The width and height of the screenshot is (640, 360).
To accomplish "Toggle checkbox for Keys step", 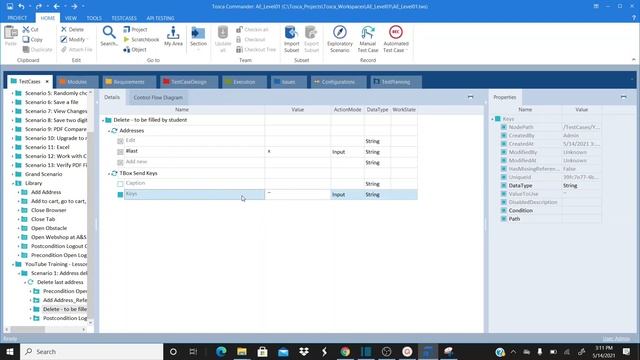I will tap(120, 195).
